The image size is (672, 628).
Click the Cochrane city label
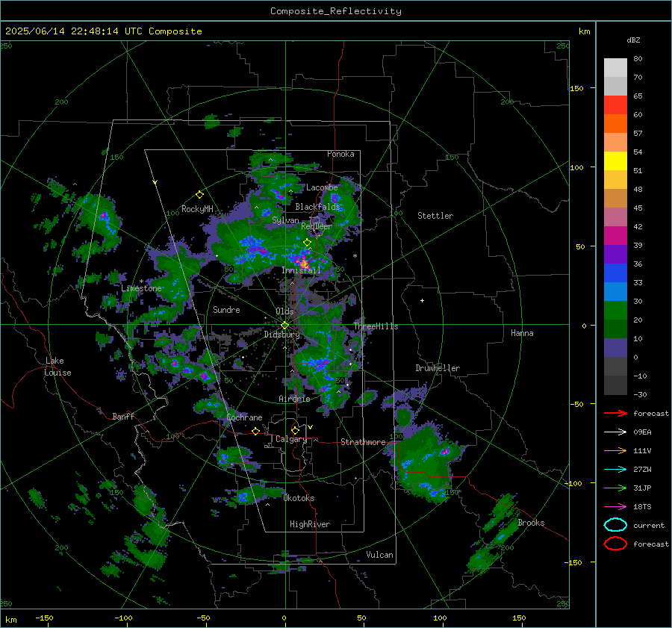click(244, 417)
